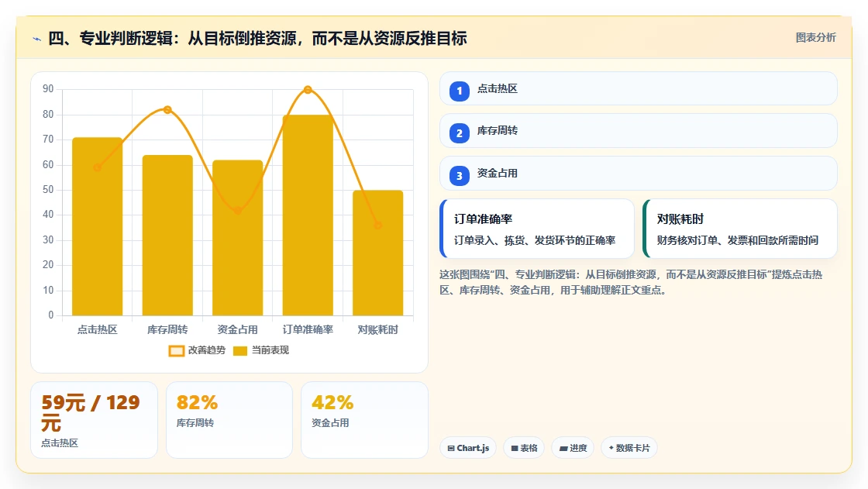Select the 点击热区 list item

(639, 88)
